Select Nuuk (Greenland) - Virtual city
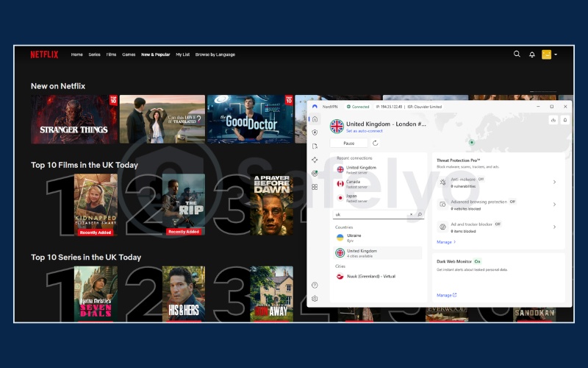Screen dimensions: 588x368 coord(378,277)
